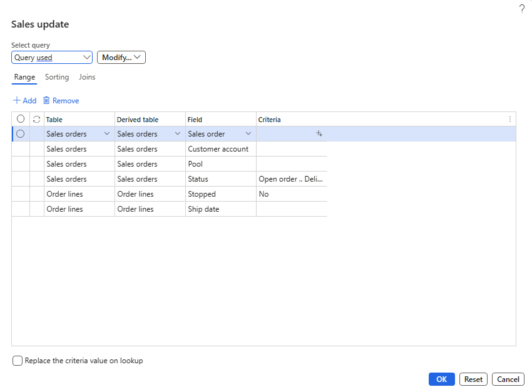This screenshot has width=532, height=392.
Task: Select the Status field cell
Action: pos(220,179)
